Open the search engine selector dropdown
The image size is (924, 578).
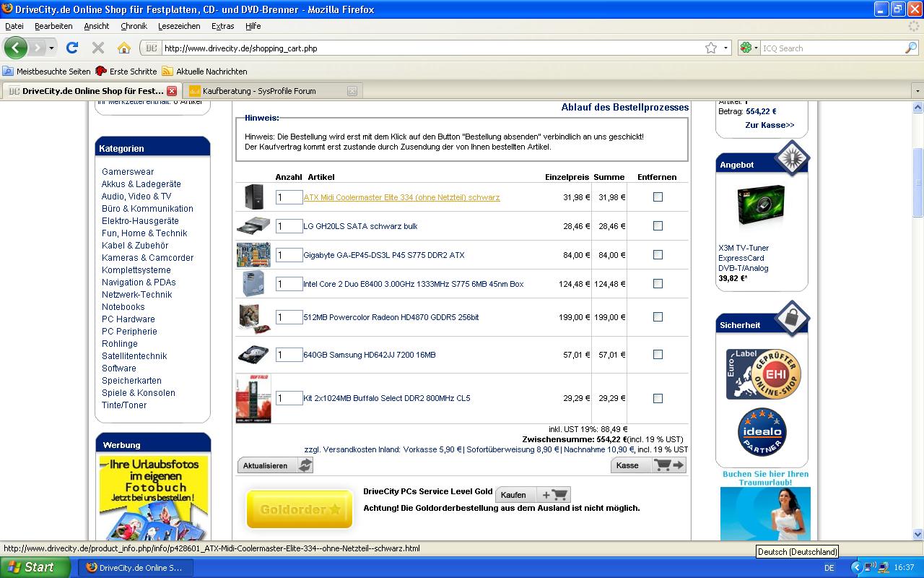(749, 48)
